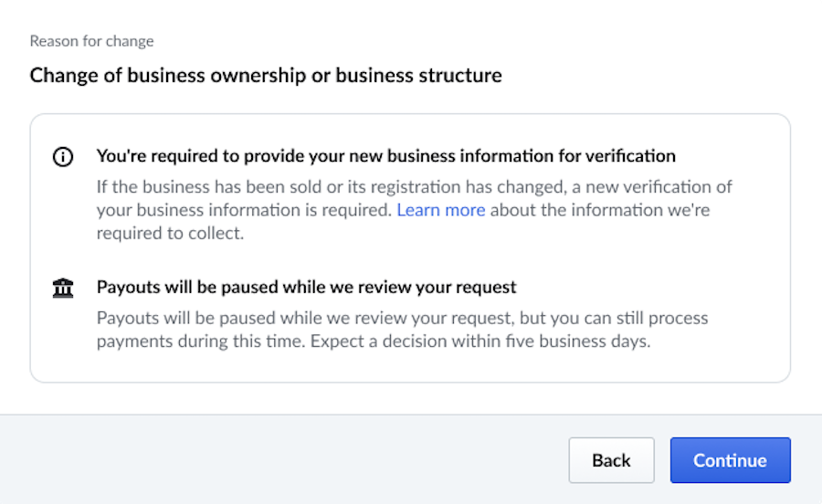
Task: Select the 'Payouts will be paused' bold heading
Action: pyautogui.click(x=306, y=288)
